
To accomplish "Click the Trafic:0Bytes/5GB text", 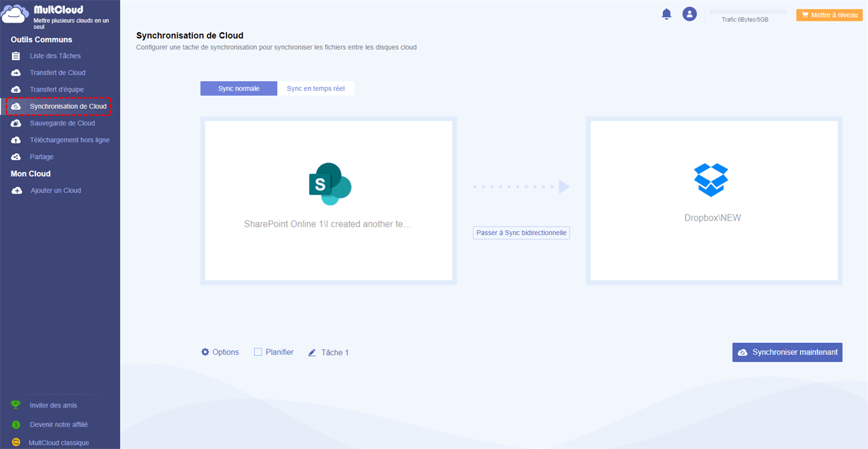I will [x=745, y=20].
